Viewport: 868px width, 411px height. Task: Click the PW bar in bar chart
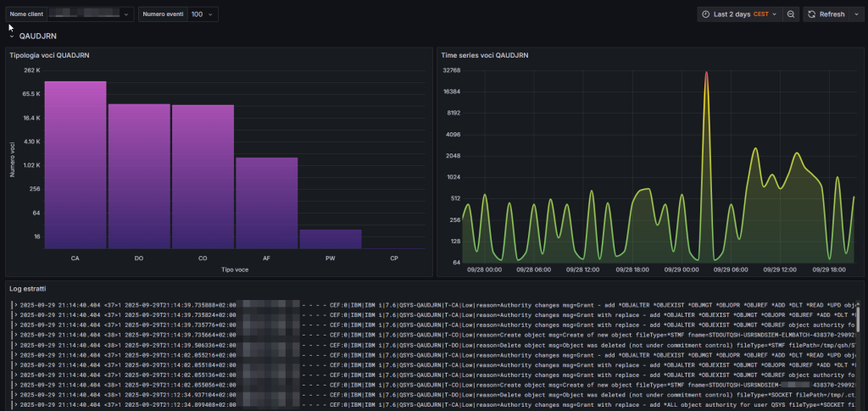click(330, 239)
